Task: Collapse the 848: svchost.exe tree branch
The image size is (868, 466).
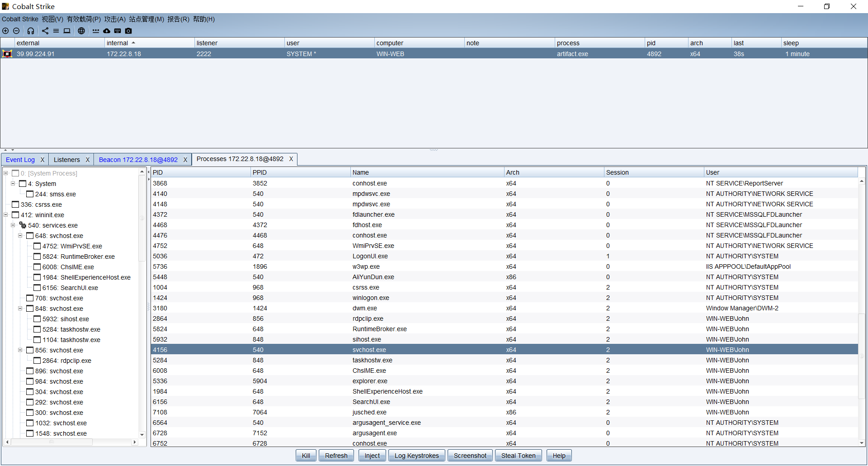Action: click(20, 309)
